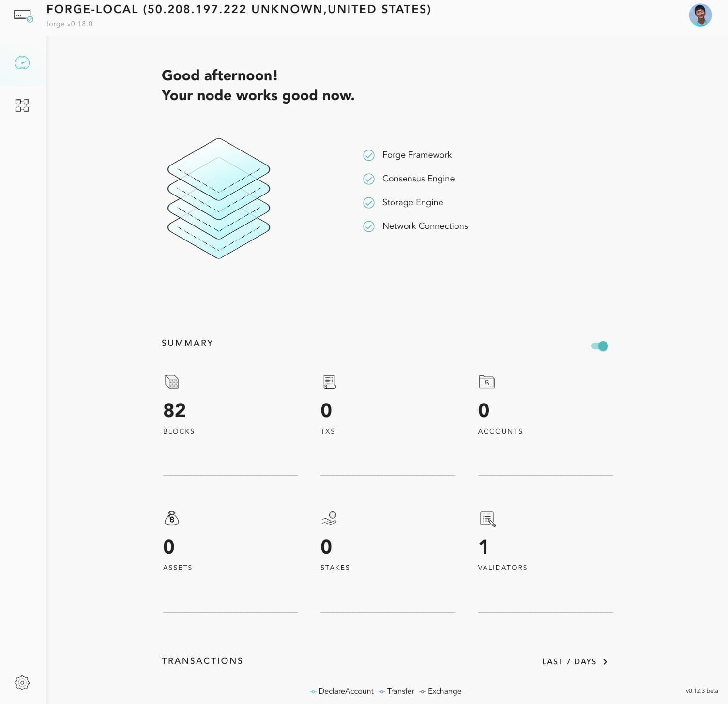Click the v0.12.3 beta version label

click(x=702, y=691)
